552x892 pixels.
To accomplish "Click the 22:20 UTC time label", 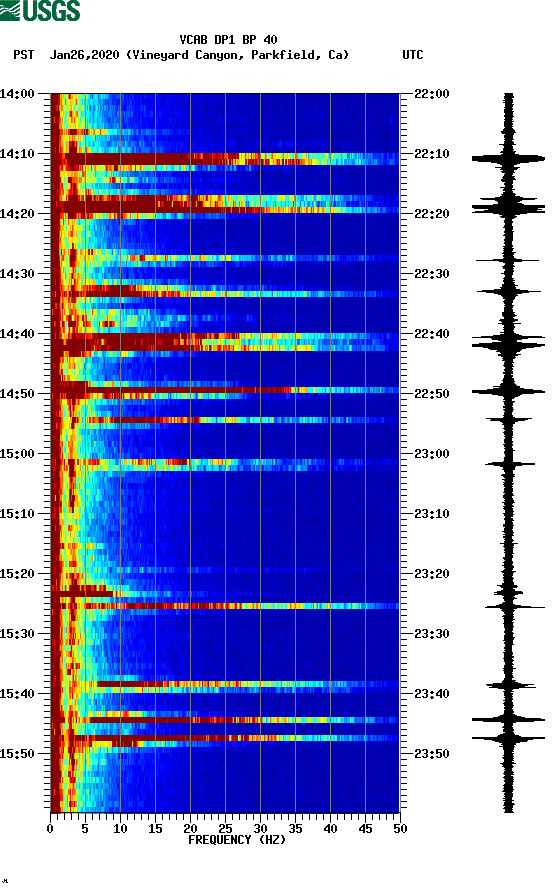I will tap(431, 214).
